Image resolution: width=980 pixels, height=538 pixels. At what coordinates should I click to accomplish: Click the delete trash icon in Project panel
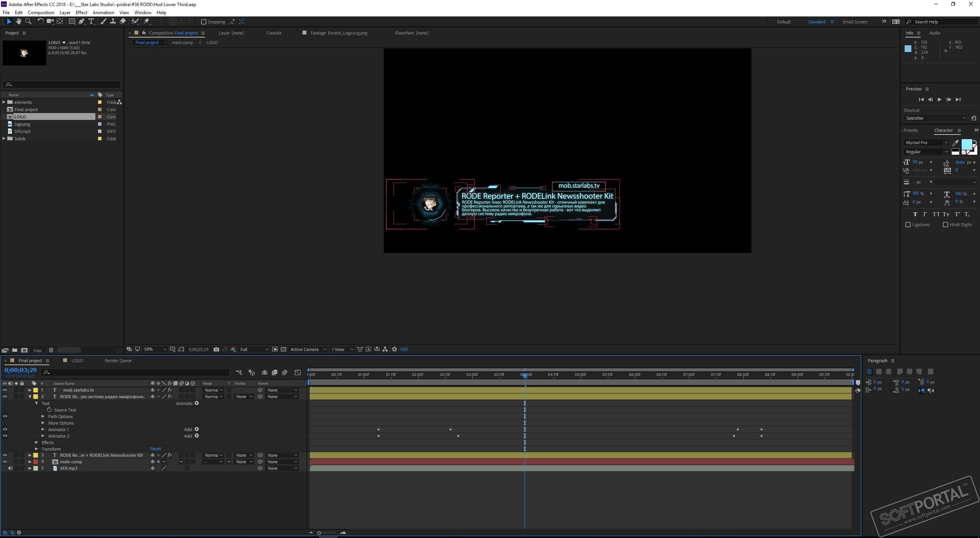[x=51, y=350]
